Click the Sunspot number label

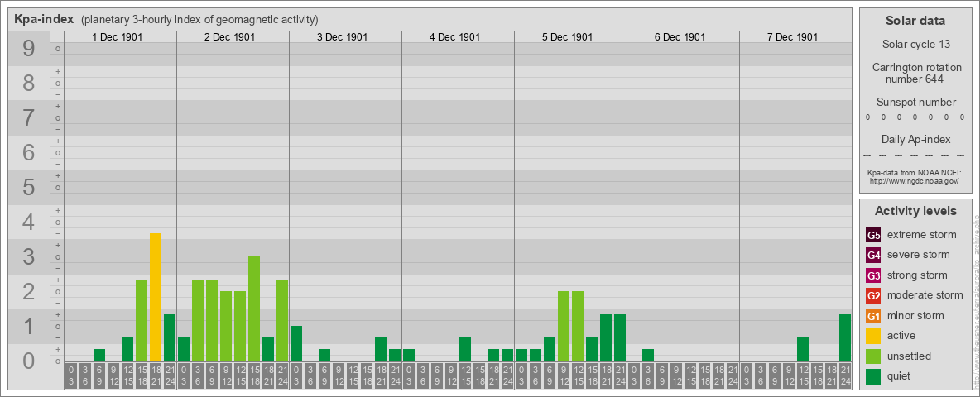point(916,103)
